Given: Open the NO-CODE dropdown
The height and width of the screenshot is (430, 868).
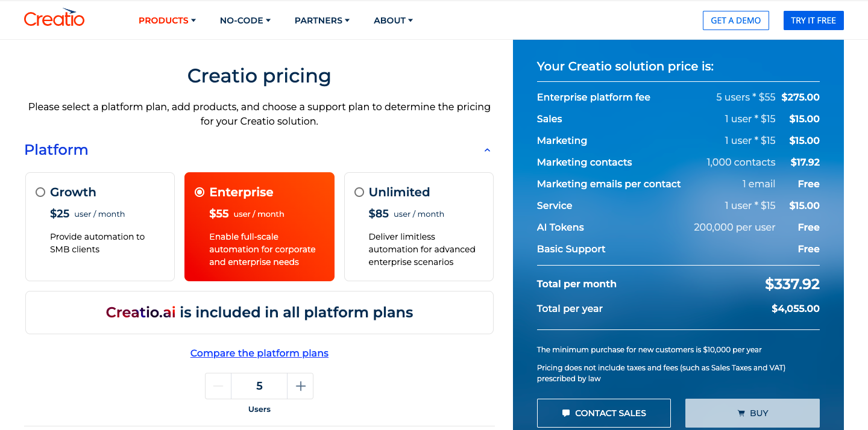Looking at the screenshot, I should [245, 20].
